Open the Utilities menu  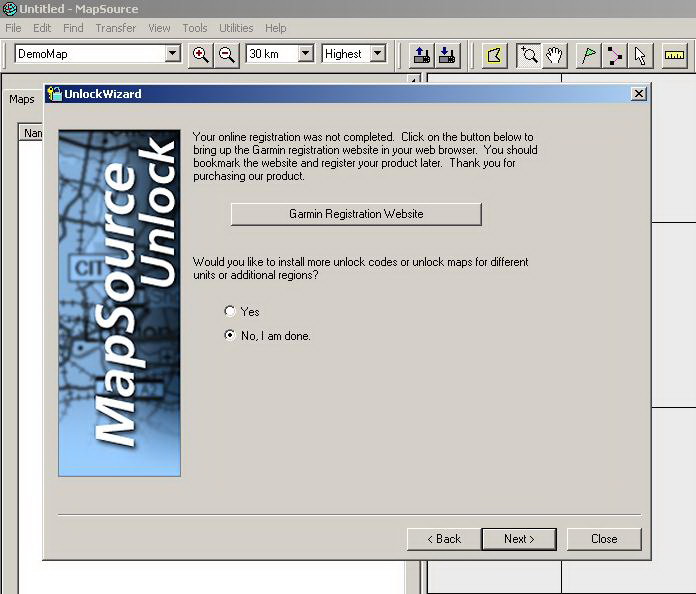tap(236, 28)
